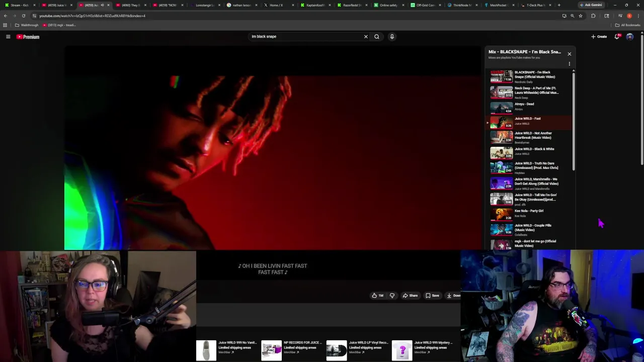Image resolution: width=644 pixels, height=362 pixels.
Task: Open the browser Extensions puzzle icon
Action: point(593,16)
